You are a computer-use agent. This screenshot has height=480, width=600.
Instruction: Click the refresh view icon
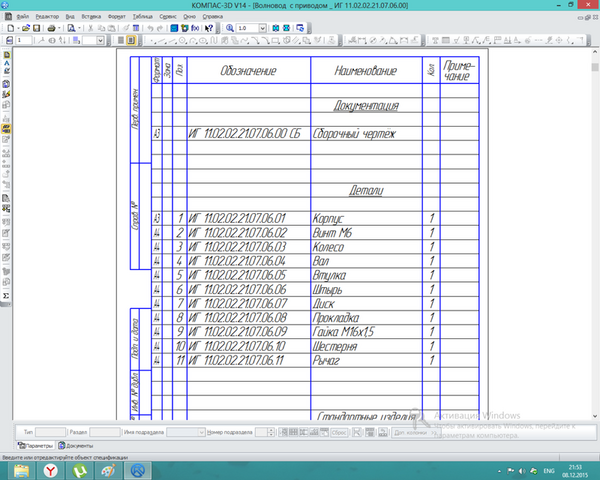coord(300,28)
